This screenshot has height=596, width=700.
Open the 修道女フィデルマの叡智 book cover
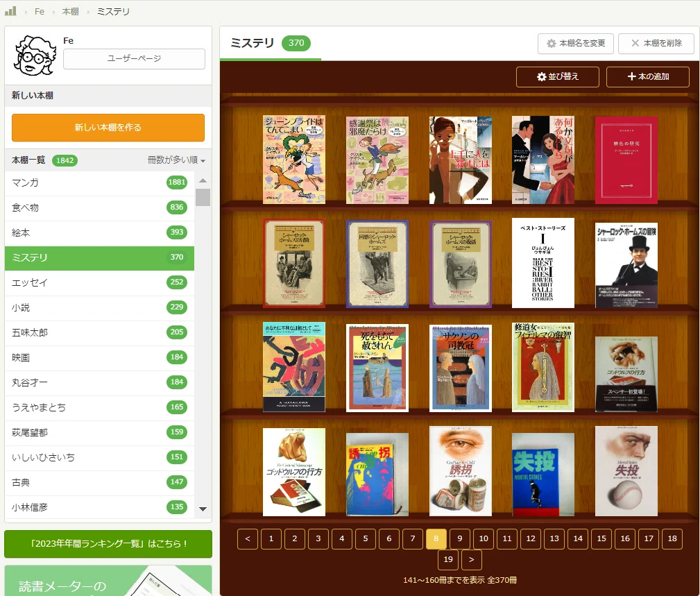click(543, 367)
